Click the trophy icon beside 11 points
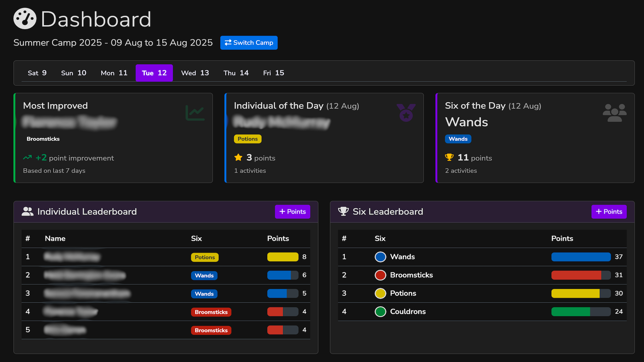644x362 pixels. [449, 158]
